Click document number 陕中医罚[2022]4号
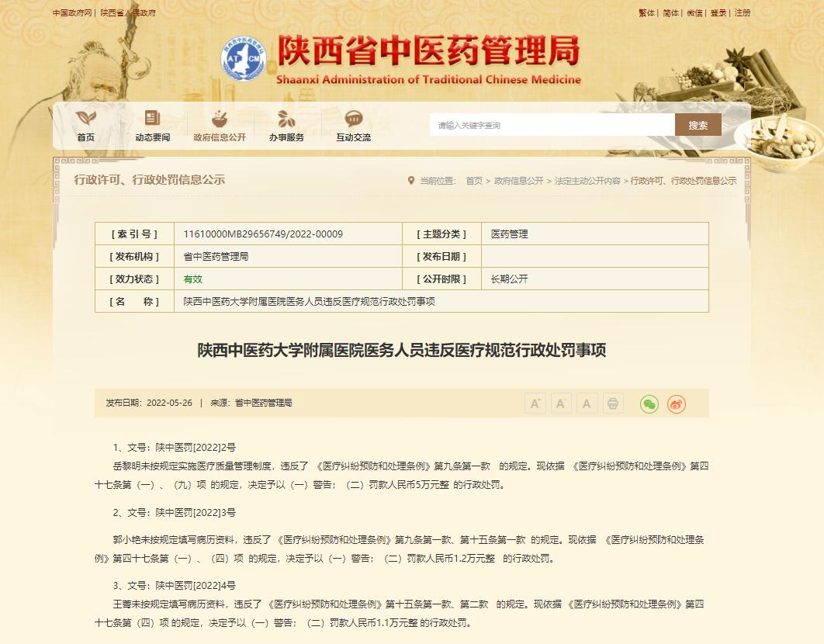Image resolution: width=824 pixels, height=644 pixels. [x=196, y=586]
